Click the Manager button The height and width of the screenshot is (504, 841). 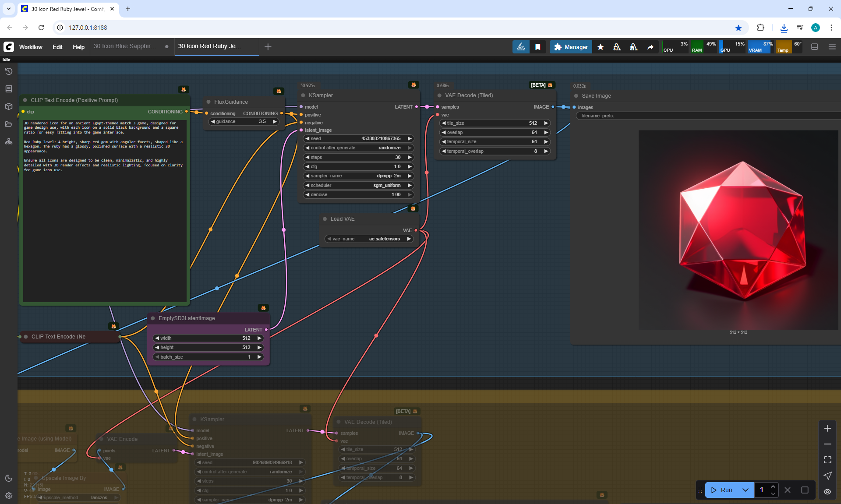click(571, 47)
